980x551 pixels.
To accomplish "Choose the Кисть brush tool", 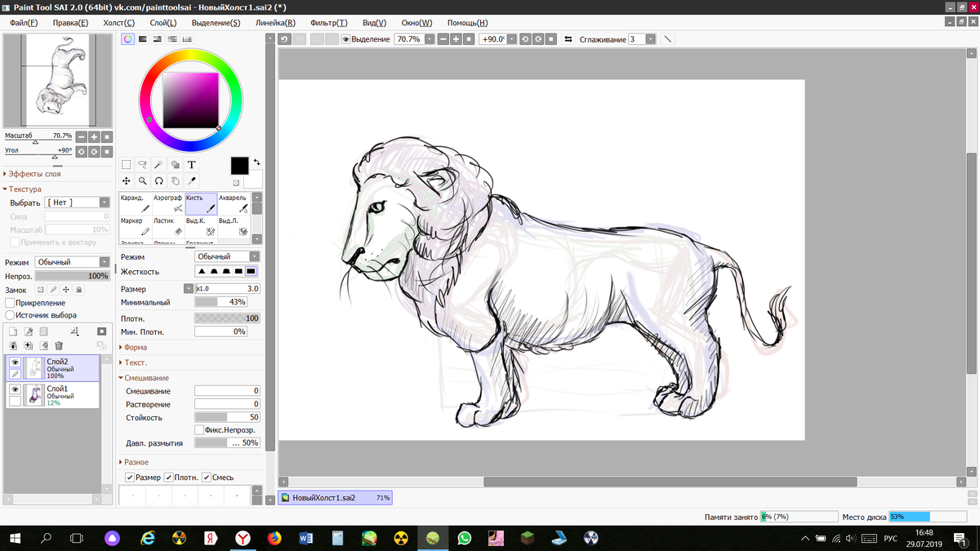I will click(x=201, y=204).
